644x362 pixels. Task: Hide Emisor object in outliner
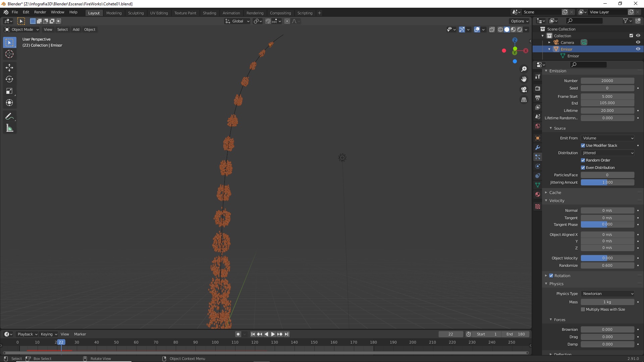click(x=638, y=49)
